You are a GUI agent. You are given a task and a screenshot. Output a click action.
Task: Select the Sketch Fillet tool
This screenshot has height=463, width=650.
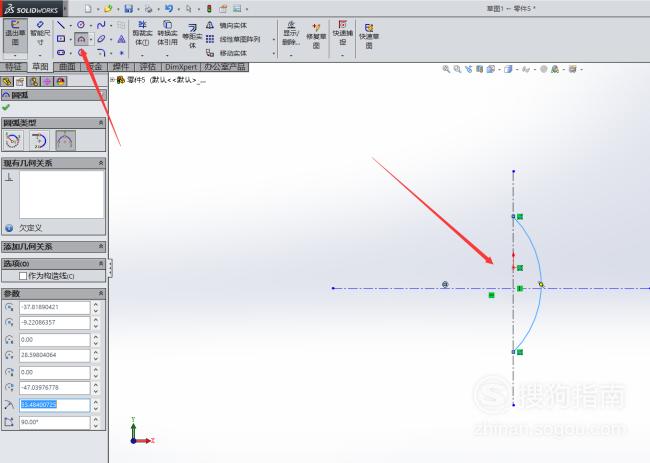coord(101,53)
